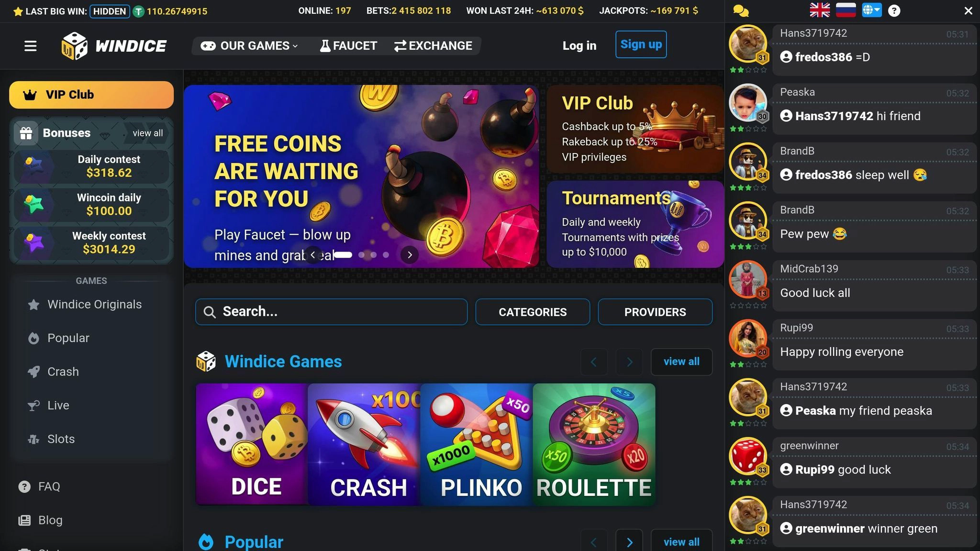Select the Russian flag language
The height and width of the screenshot is (551, 980).
pyautogui.click(x=846, y=10)
